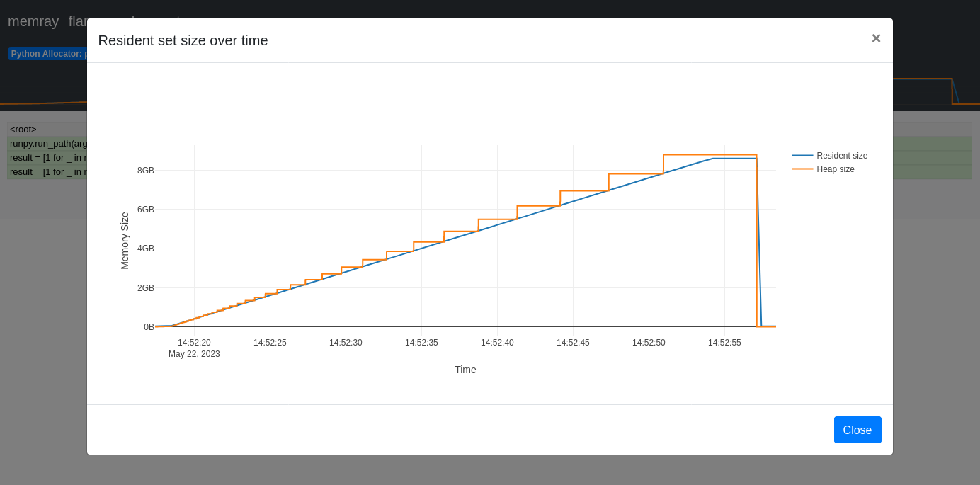Click the Python Allocator badge
The image size is (980, 485).
pos(47,54)
